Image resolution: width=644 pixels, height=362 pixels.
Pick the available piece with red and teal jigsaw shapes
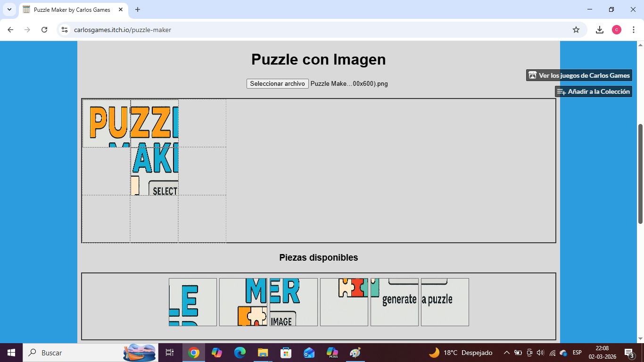pos(344,302)
